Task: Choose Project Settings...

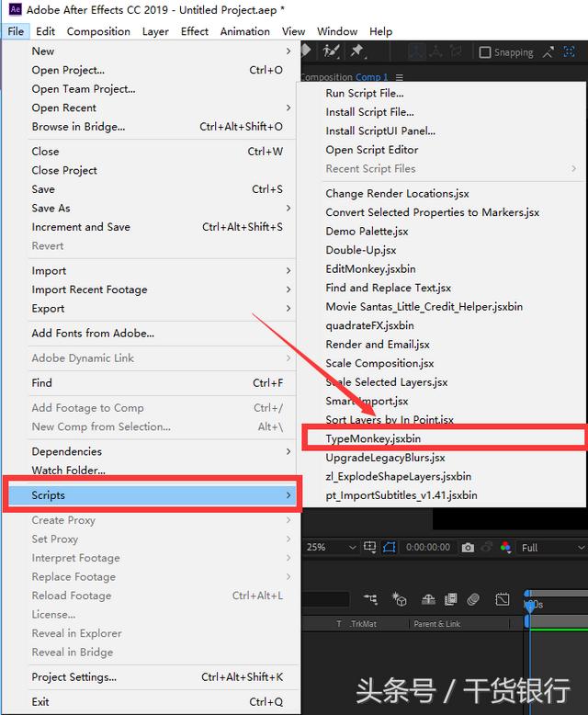Action: pyautogui.click(x=151, y=677)
